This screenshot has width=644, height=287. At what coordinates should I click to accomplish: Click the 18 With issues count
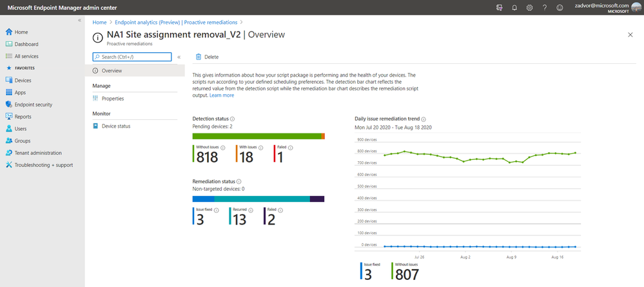[246, 157]
